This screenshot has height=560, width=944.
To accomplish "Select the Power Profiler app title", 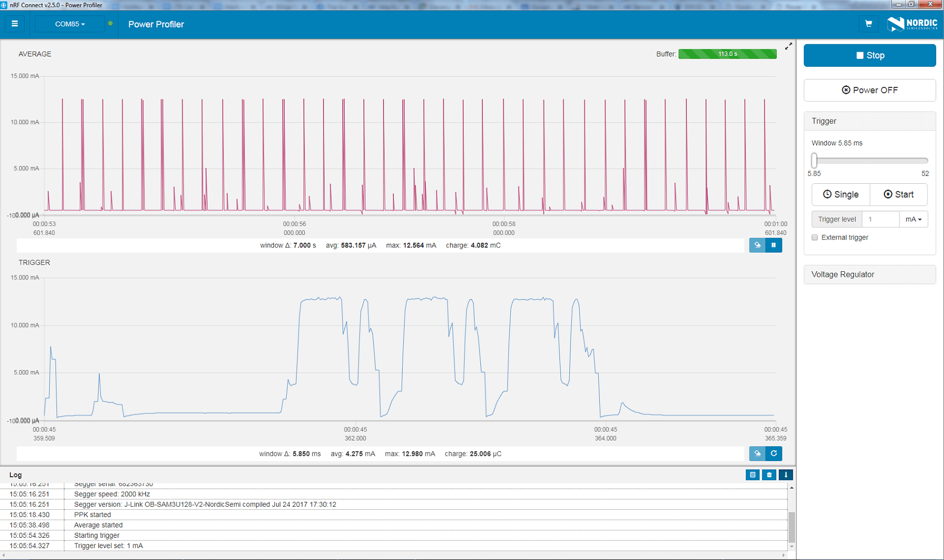I will (x=156, y=24).
